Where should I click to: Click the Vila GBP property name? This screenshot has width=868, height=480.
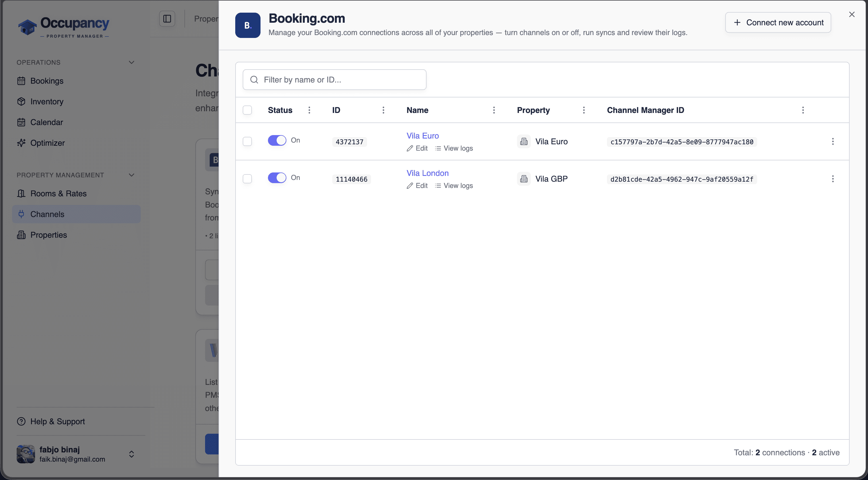tap(551, 179)
